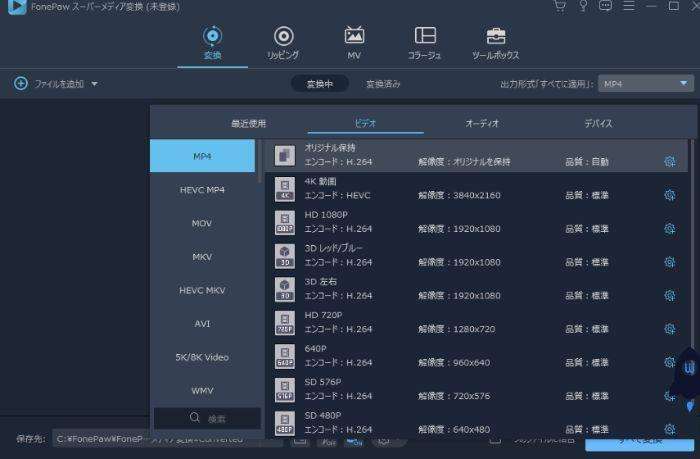Click the 3D 左右 preset icon

coord(285,289)
